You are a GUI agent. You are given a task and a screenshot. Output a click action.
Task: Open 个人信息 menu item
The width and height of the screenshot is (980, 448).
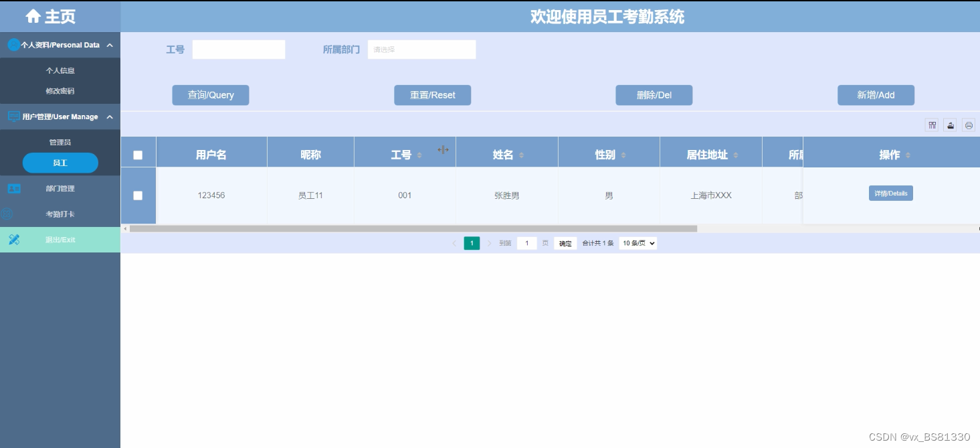point(60,70)
